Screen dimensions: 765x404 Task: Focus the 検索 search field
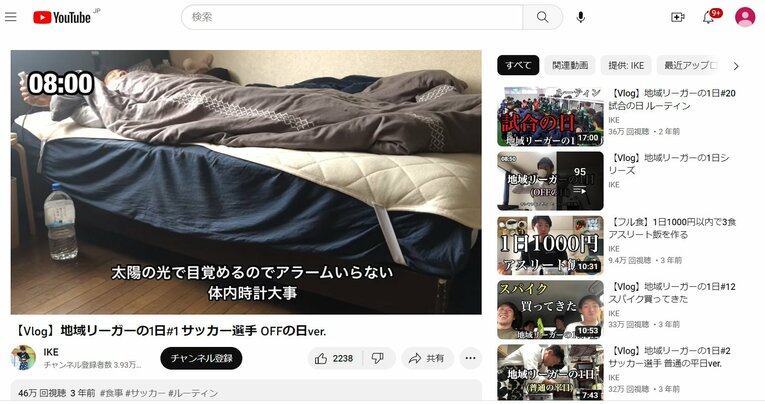click(x=352, y=17)
